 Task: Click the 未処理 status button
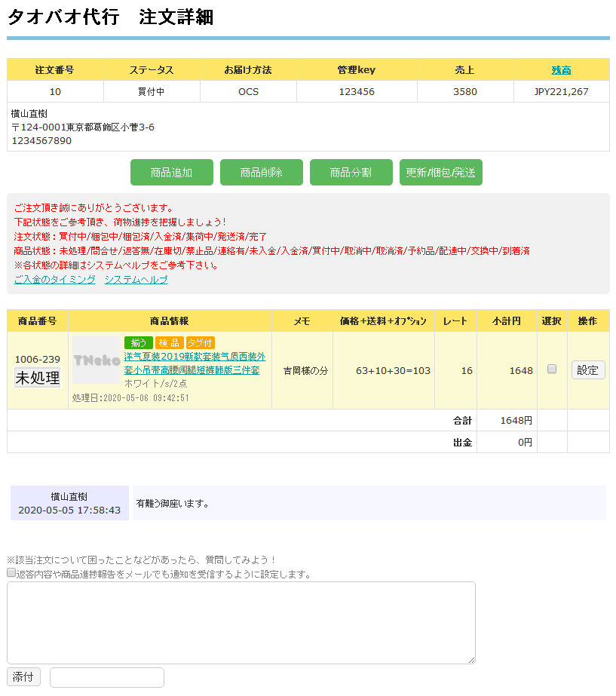(37, 378)
